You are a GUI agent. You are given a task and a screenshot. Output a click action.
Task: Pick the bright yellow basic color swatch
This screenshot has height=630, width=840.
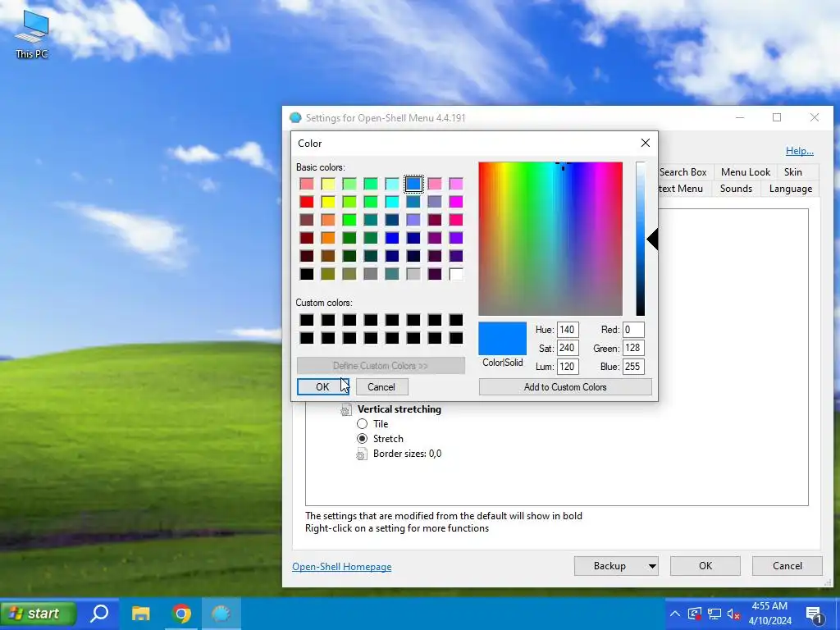328,202
